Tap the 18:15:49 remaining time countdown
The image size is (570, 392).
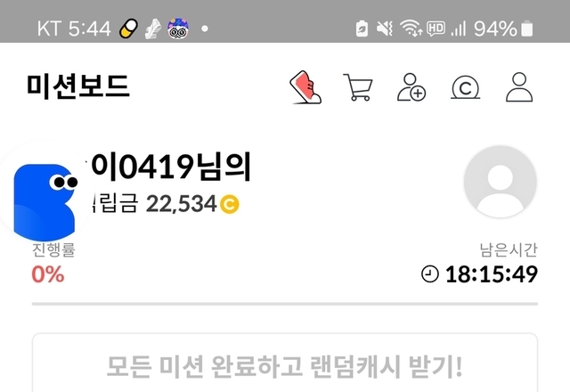tap(492, 274)
